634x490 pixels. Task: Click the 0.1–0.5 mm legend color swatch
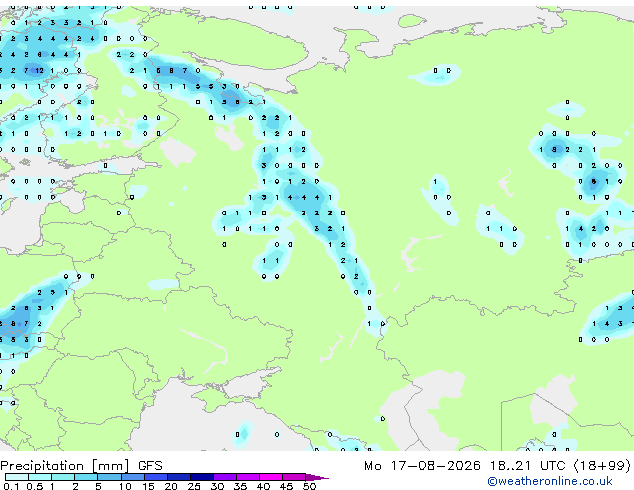17,477
